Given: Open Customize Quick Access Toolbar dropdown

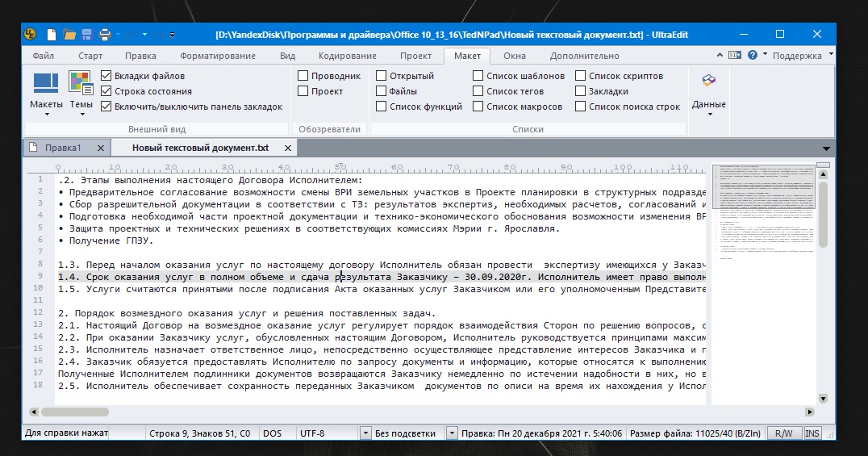Looking at the screenshot, I should click(x=172, y=35).
